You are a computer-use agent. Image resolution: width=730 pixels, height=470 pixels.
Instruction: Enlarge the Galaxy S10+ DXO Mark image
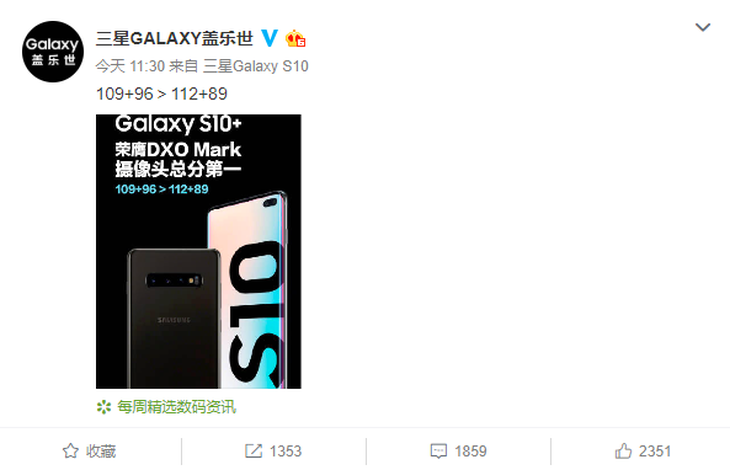[198, 251]
